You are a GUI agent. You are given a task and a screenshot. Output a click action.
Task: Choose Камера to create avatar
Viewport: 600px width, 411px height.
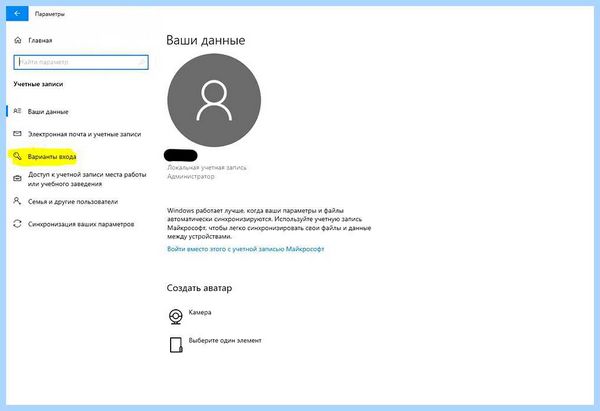tap(200, 312)
